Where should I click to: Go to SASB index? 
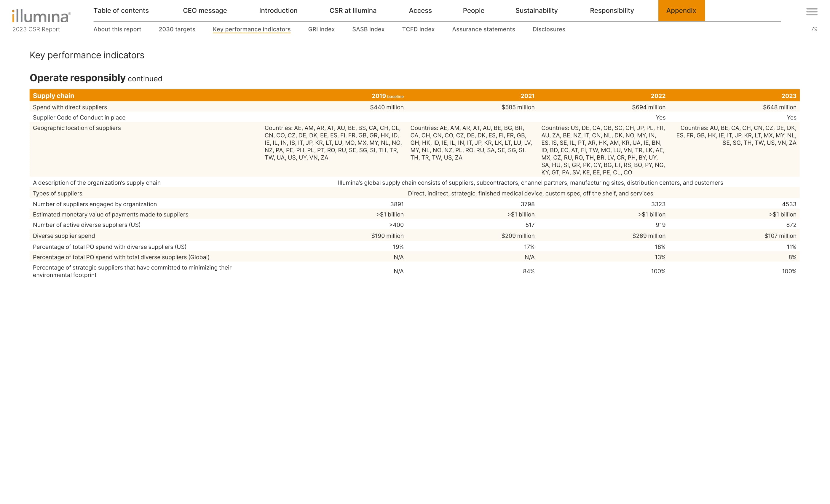tap(368, 29)
